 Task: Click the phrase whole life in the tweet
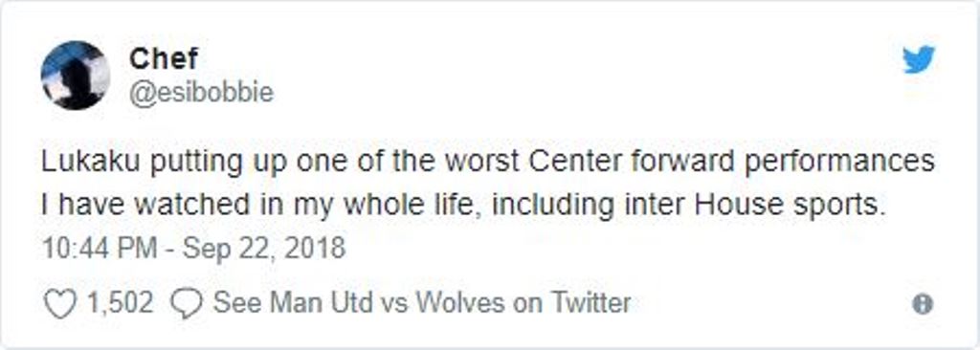click(x=412, y=205)
